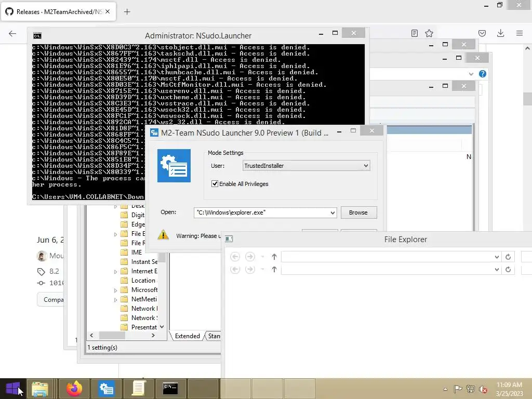
Task: Open network status tray icon
Action: click(x=471, y=389)
